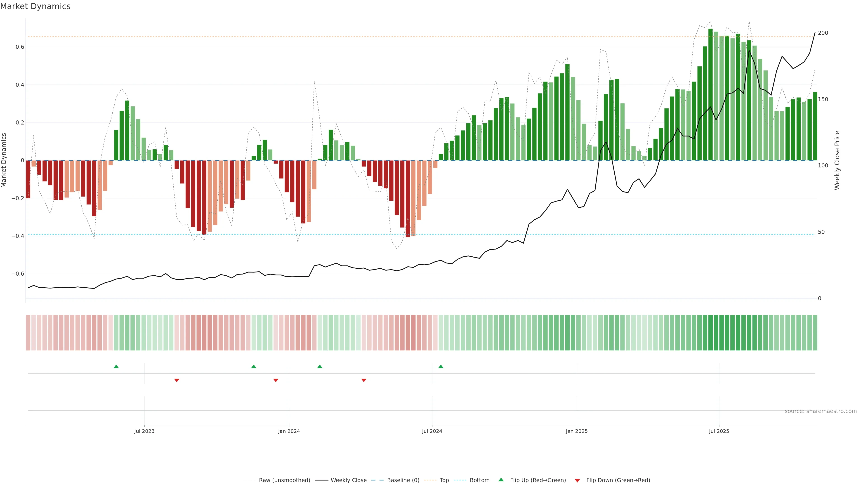Click the red flip-down marker just after Jul 2023
The width and height of the screenshot is (868, 488).
click(x=177, y=380)
